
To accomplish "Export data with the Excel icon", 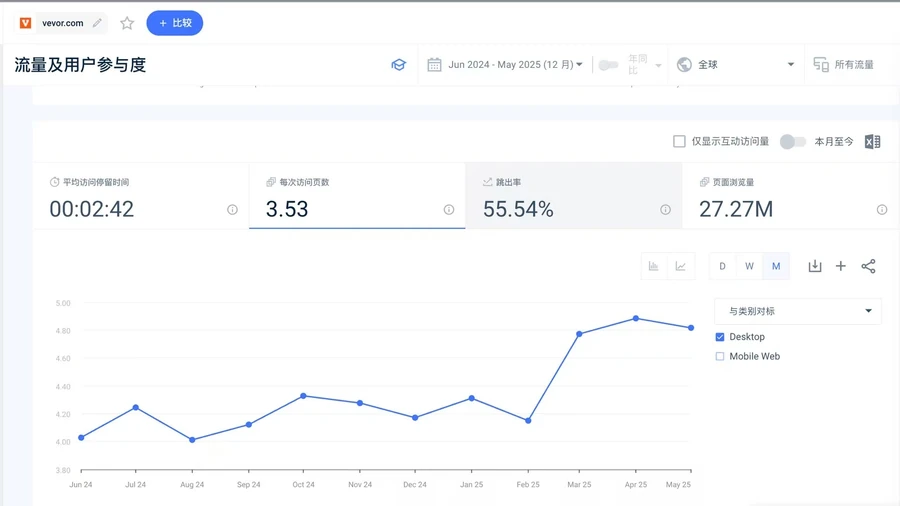I will click(x=872, y=142).
